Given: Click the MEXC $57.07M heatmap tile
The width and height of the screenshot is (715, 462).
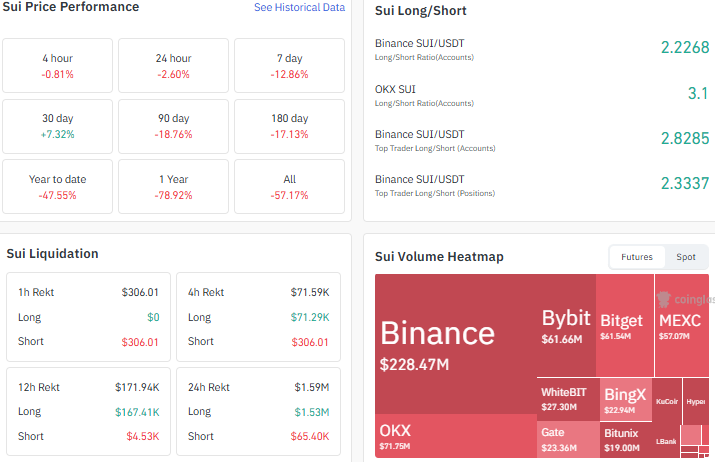Looking at the screenshot, I should pyautogui.click(x=682, y=326).
